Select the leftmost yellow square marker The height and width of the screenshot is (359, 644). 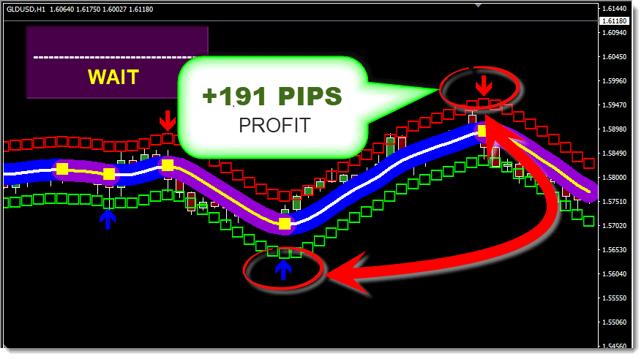[62, 169]
